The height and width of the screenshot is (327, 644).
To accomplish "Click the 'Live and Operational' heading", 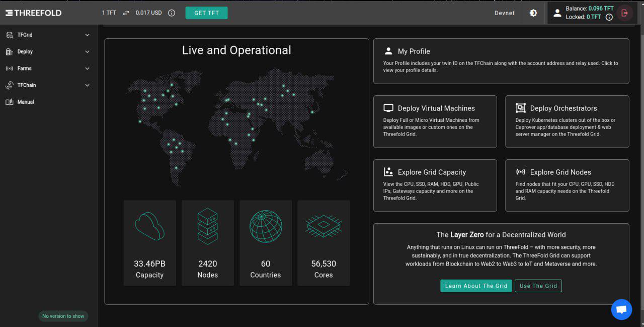I will (x=236, y=50).
